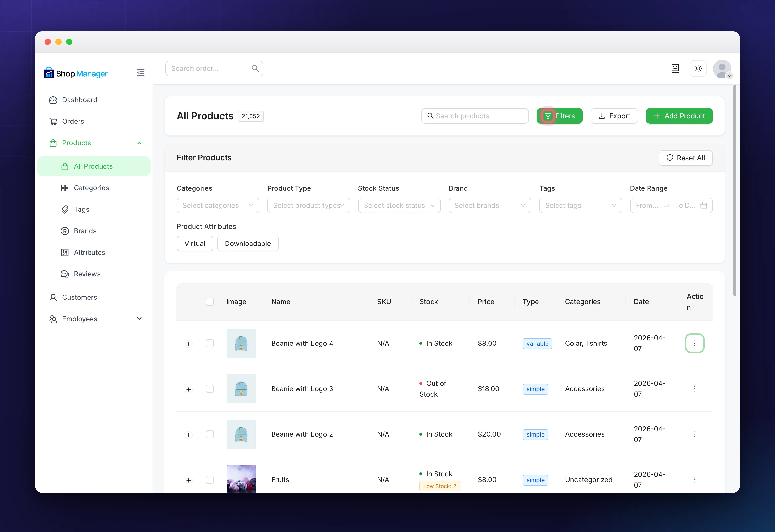The image size is (775, 532).
Task: Open actions menu for Beanie with Logo 4
Action: (x=695, y=343)
